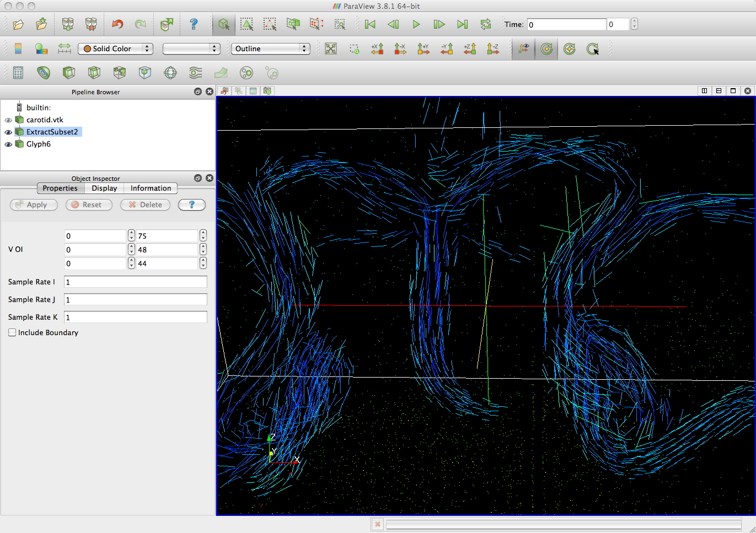Switch to the Display tab
This screenshot has width=756, height=533.
[x=104, y=188]
